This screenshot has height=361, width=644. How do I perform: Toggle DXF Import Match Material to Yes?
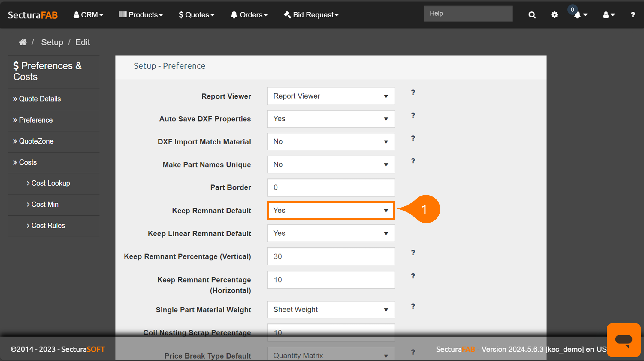[x=331, y=141]
